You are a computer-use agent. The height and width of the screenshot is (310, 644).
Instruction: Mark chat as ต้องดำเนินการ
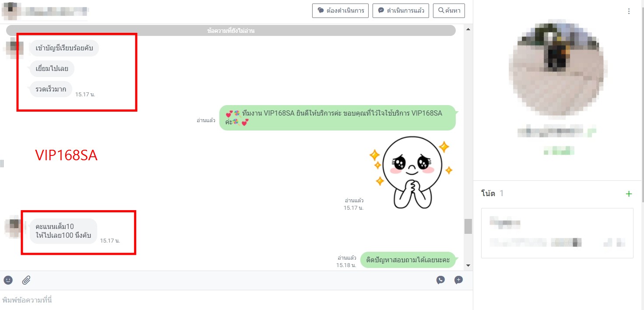340,11
